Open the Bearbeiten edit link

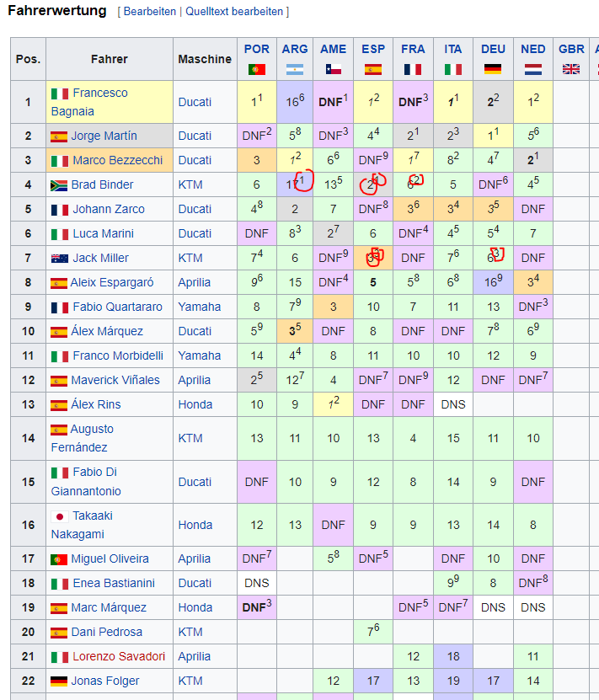pos(150,12)
